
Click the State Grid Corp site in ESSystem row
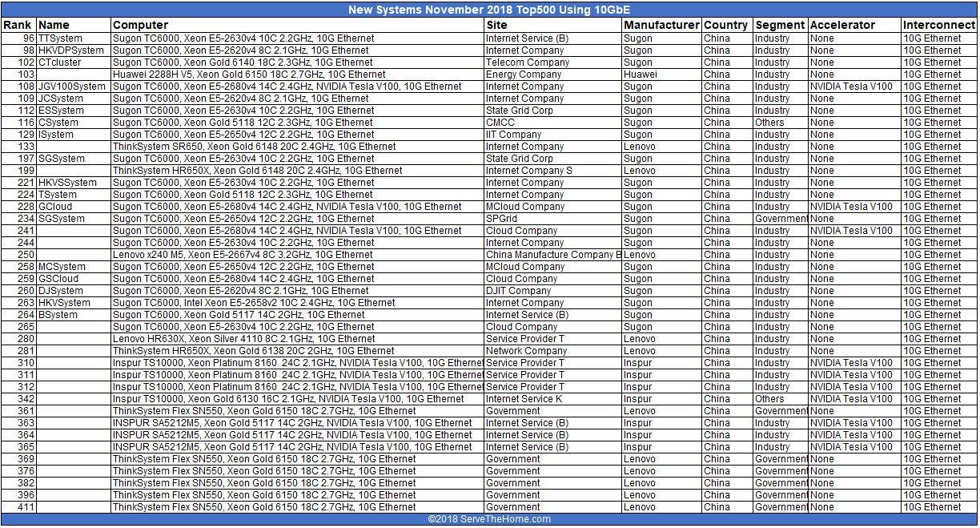click(553, 111)
